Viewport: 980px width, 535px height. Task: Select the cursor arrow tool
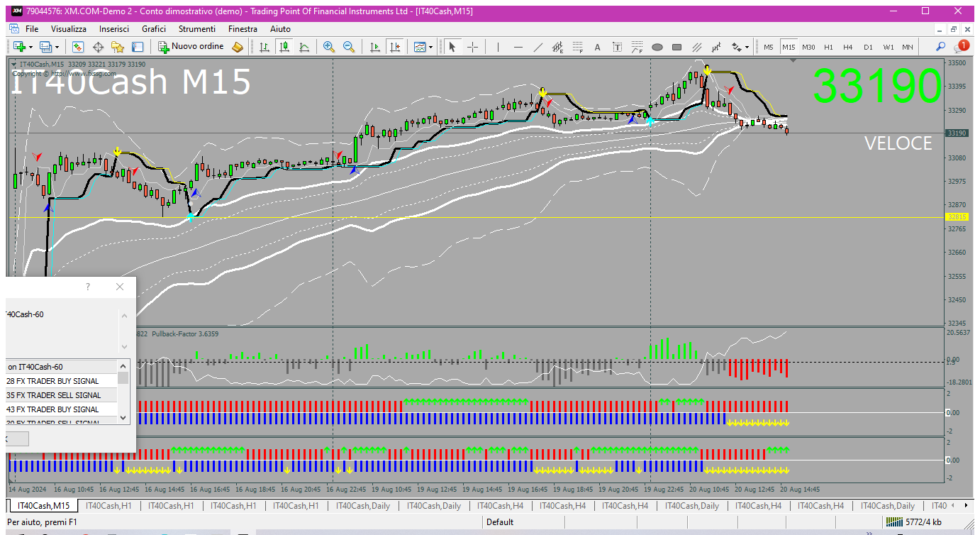452,47
